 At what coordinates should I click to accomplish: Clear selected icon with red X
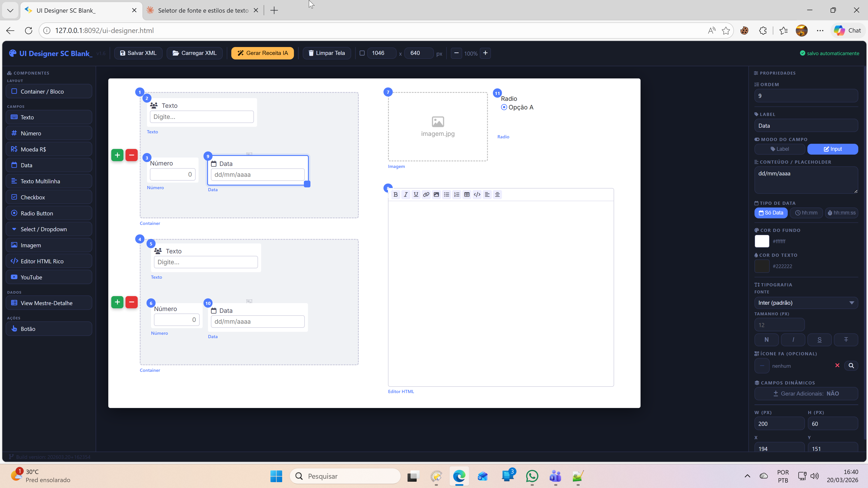click(x=837, y=365)
